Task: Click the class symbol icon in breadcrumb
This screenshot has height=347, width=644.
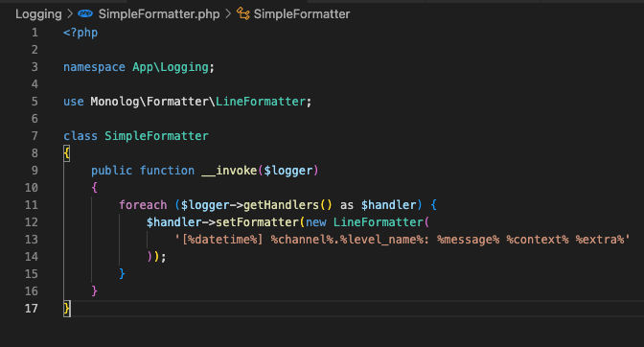Action: tap(242, 13)
